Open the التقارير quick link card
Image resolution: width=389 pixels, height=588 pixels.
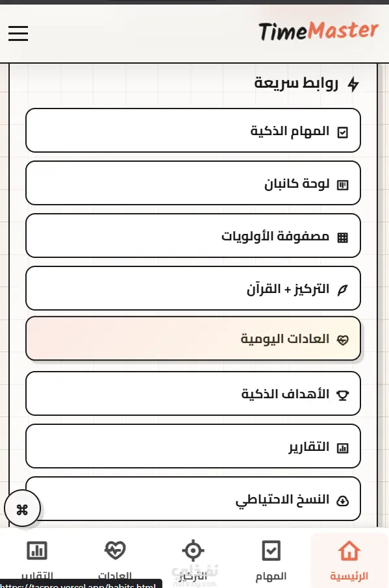pyautogui.click(x=193, y=446)
